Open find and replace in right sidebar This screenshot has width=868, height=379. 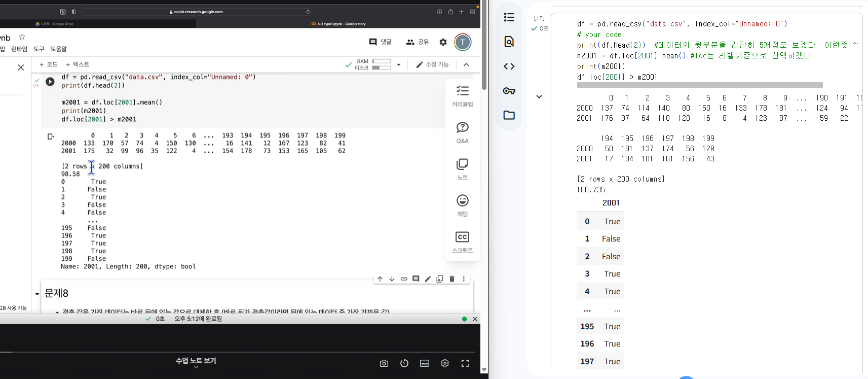509,42
